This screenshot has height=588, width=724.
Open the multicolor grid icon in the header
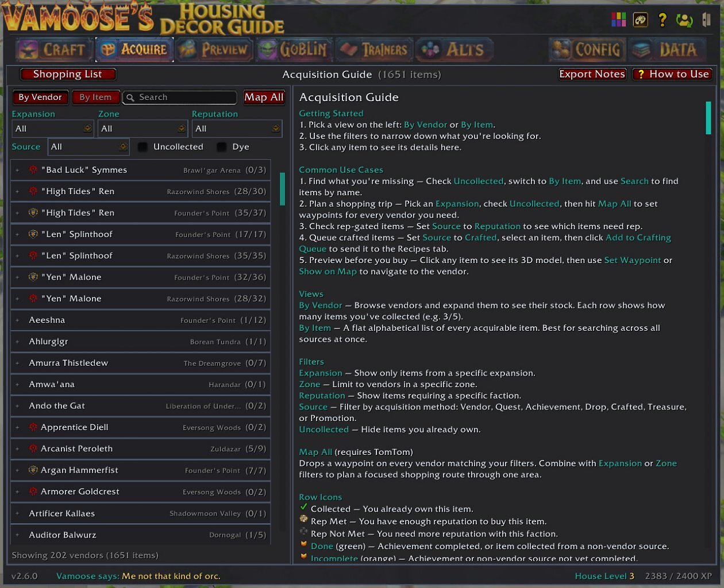tap(618, 20)
